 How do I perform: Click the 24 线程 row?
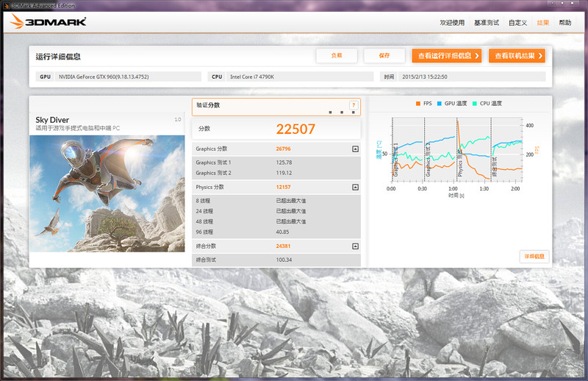coord(276,211)
